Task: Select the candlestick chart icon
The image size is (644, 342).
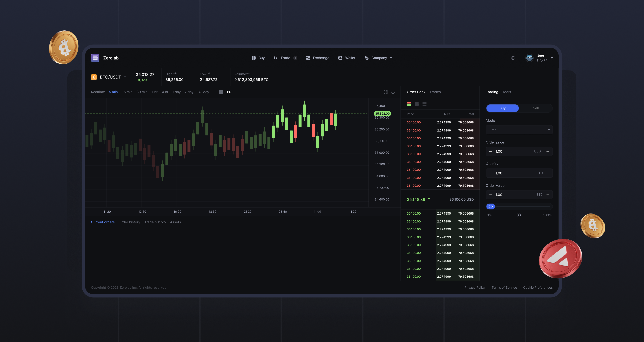Action: coord(229,92)
